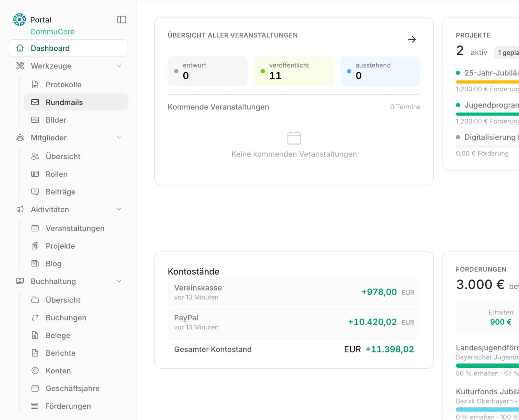Click the Dashboard home icon
519x420 pixels.
(20, 48)
